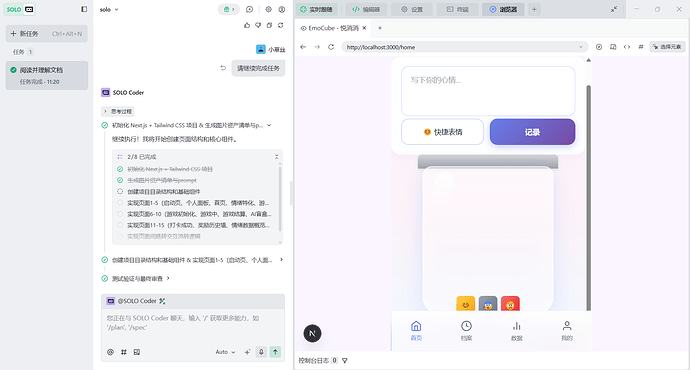Expand the 思考过程 thinking section
Screen dimensions: 690x370
[x=117, y=111]
